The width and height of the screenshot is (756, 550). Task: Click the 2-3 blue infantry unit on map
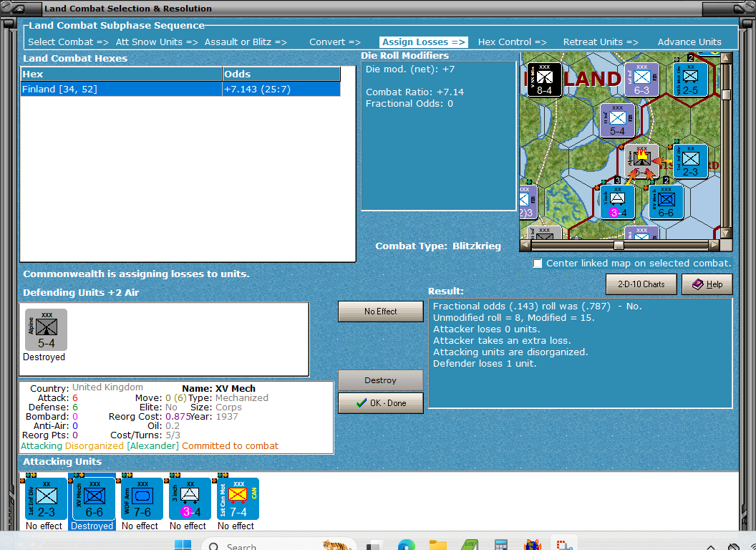[690, 161]
